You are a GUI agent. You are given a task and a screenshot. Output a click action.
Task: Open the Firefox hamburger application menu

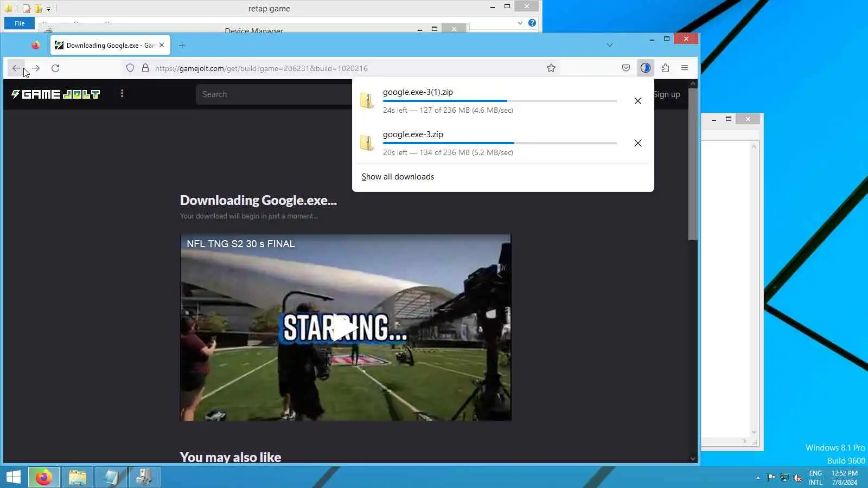tap(685, 68)
